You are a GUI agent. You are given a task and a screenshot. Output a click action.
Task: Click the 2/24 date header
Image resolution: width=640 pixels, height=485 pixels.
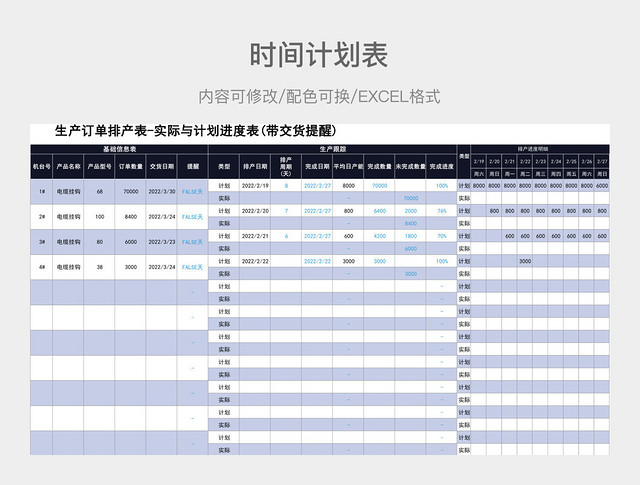(x=556, y=162)
